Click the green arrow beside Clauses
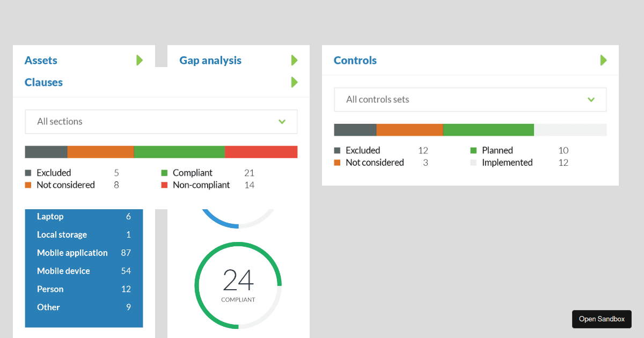This screenshot has height=338, width=644. (294, 82)
